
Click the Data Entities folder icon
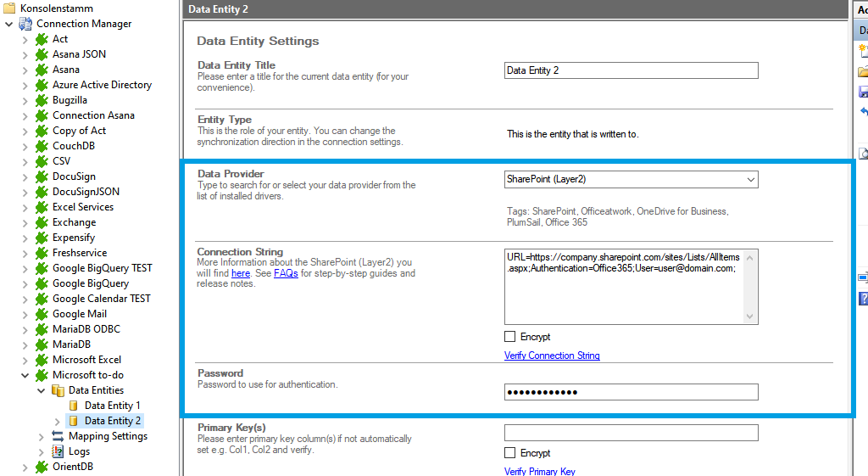point(58,390)
